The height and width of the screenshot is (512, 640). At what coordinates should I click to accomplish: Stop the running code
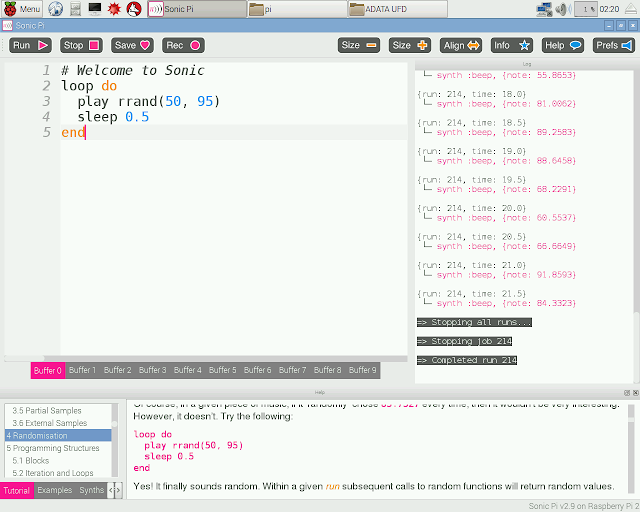click(x=81, y=45)
